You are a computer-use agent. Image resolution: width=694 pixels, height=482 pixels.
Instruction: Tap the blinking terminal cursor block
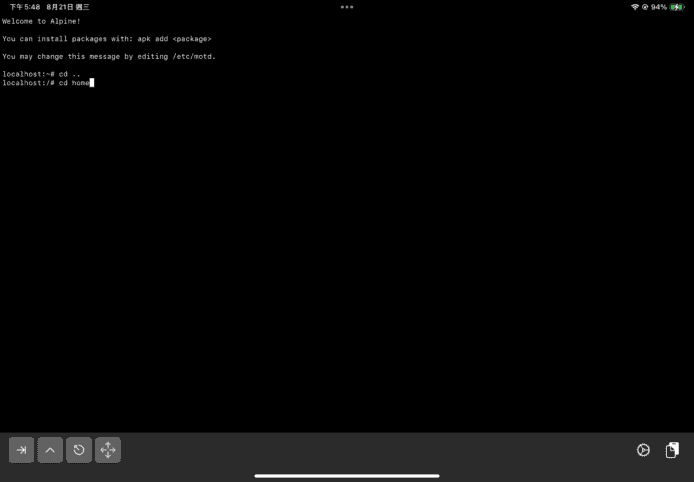click(x=91, y=83)
